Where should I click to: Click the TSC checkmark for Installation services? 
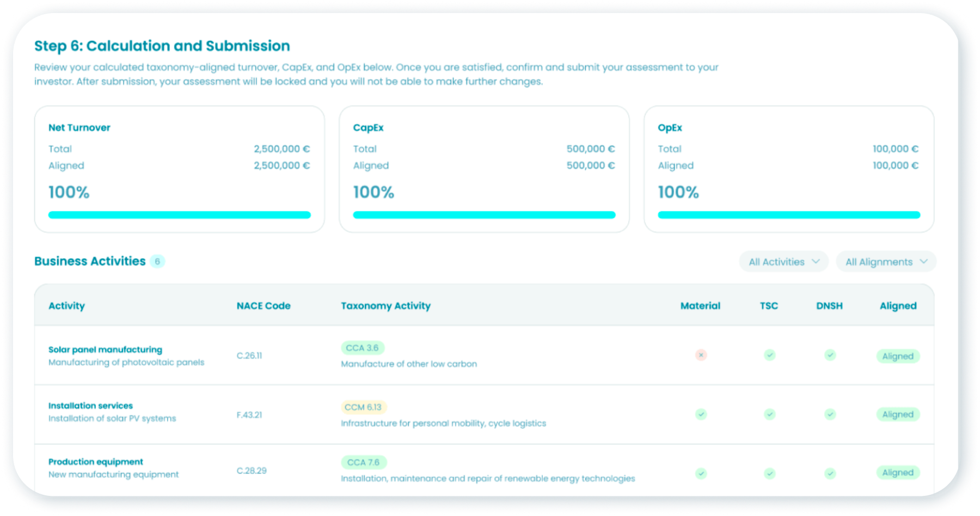click(x=769, y=414)
